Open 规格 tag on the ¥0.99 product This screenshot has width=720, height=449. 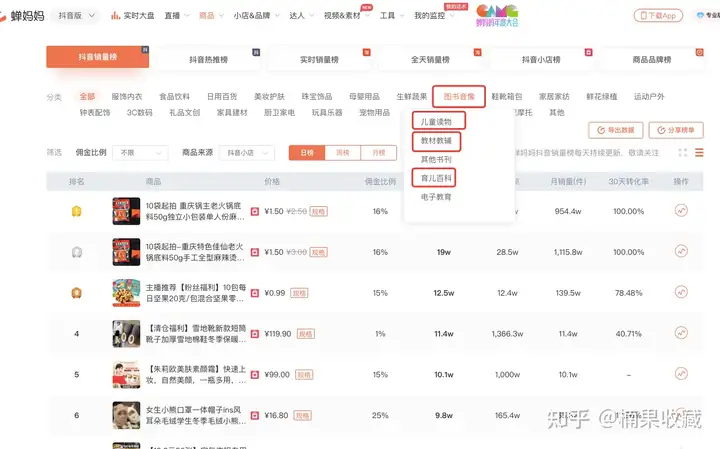(299, 293)
